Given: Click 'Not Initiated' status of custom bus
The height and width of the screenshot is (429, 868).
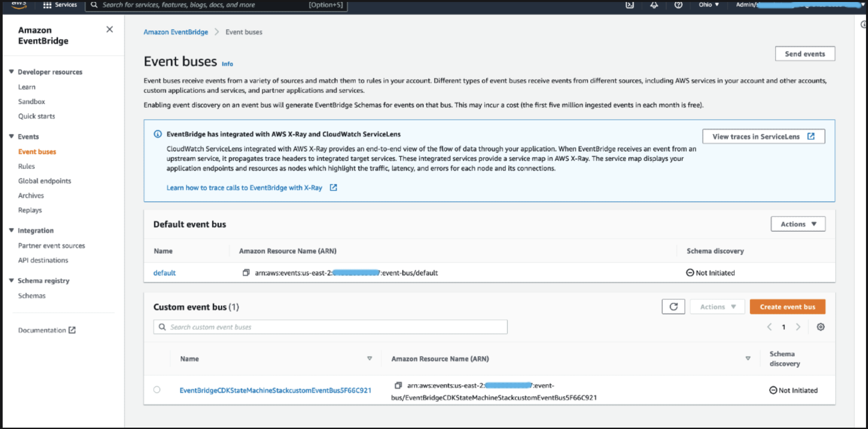Looking at the screenshot, I should click(793, 390).
